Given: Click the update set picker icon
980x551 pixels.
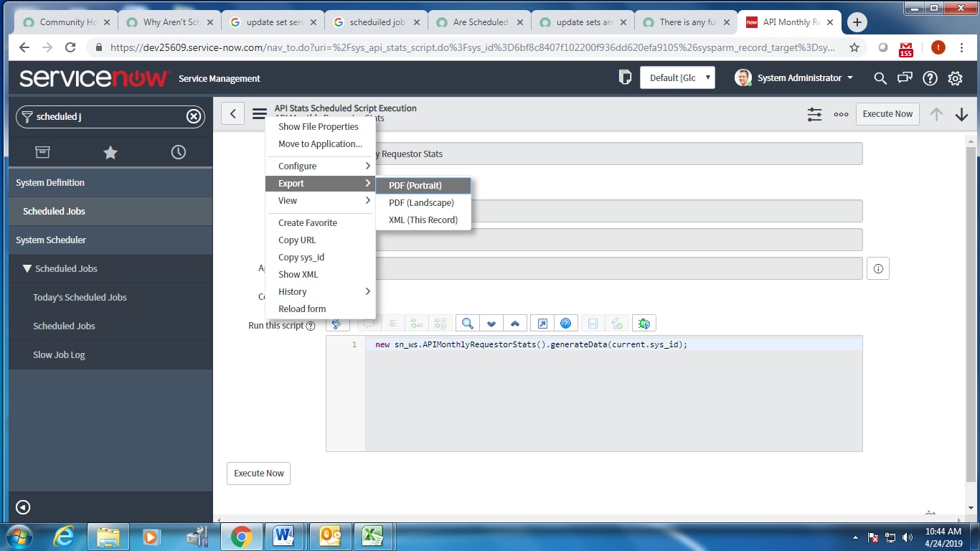Looking at the screenshot, I should 625,77.
